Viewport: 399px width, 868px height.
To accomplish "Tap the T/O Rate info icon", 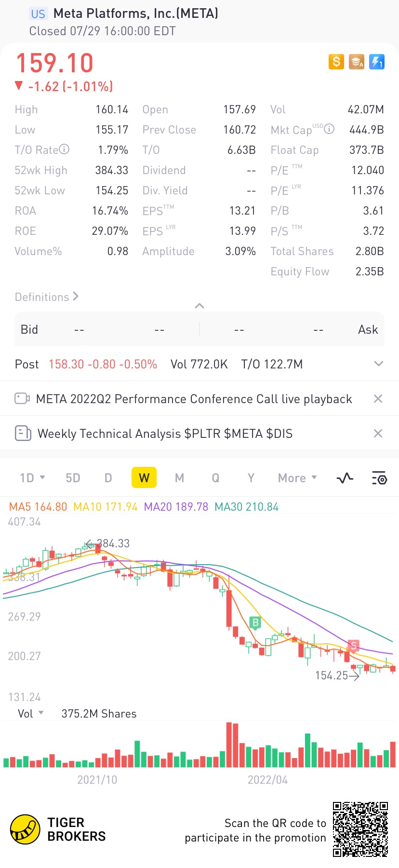I will 64,149.
